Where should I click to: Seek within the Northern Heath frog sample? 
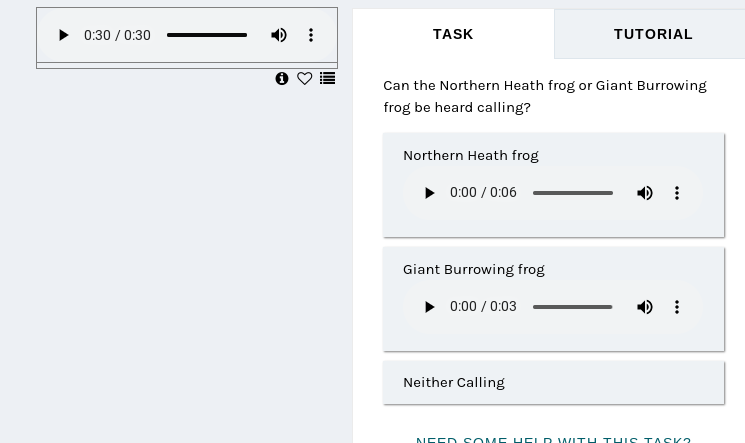click(x=573, y=193)
